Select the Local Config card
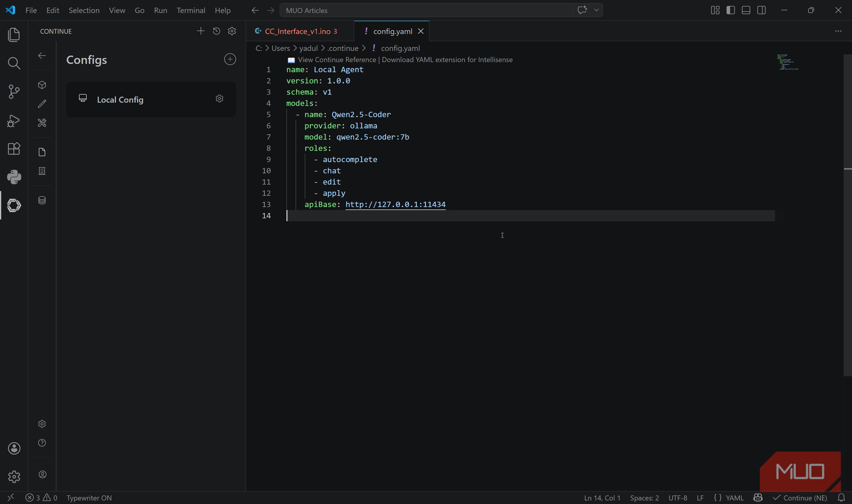 (151, 99)
